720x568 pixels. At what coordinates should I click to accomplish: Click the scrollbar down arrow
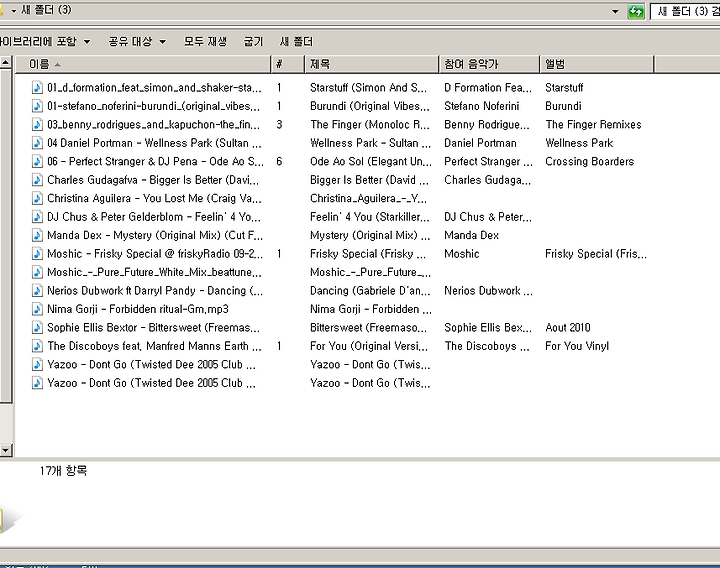pos(6,450)
